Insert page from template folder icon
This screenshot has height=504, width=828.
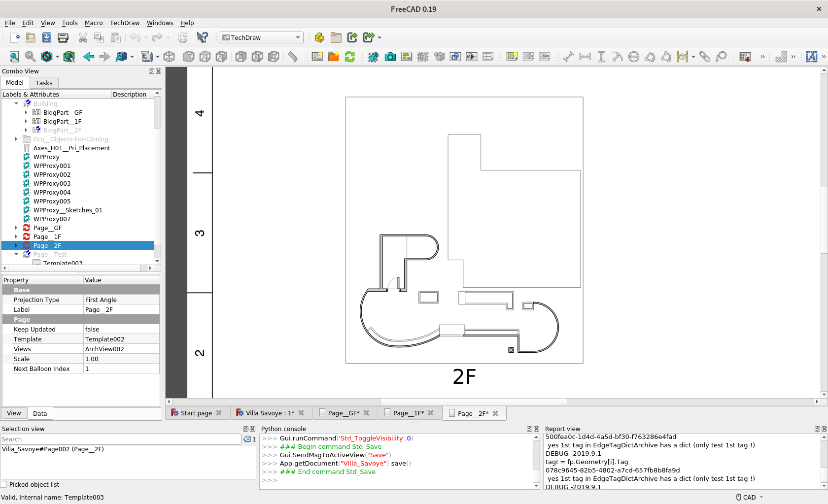[x=334, y=57]
